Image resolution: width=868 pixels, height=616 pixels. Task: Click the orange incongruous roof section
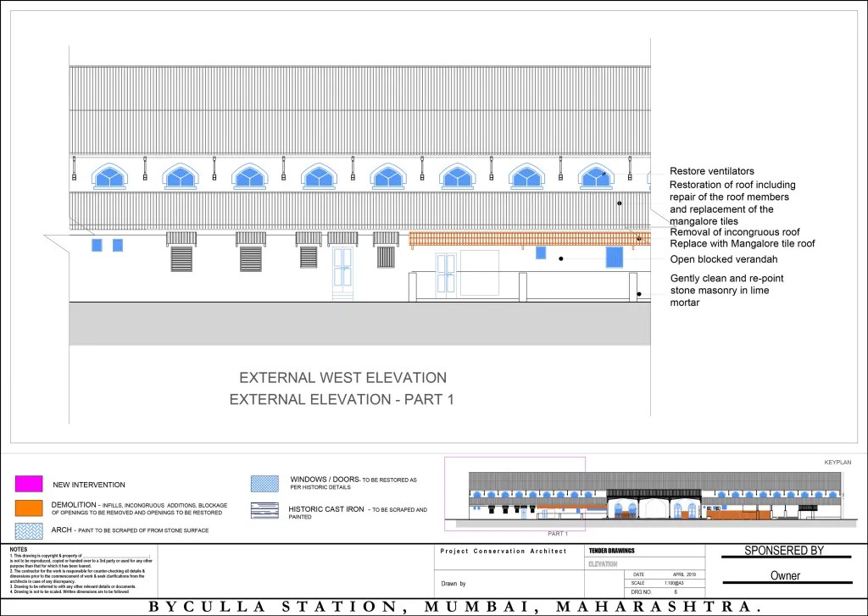click(526, 240)
